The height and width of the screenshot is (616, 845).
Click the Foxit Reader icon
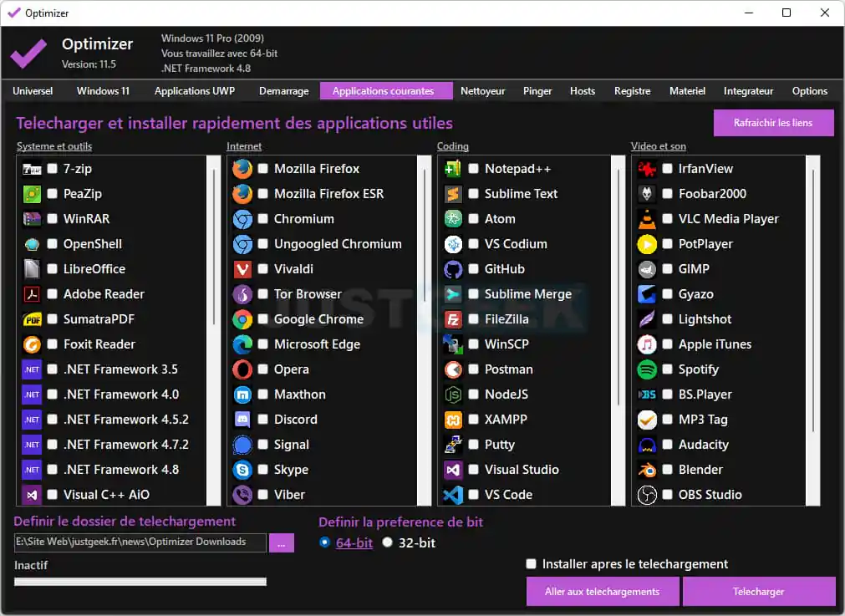(x=32, y=344)
